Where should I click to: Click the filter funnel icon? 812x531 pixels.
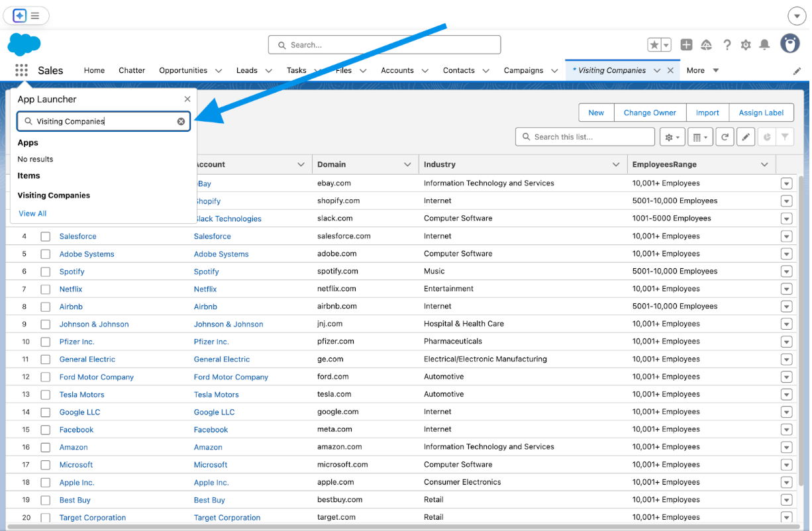tap(785, 137)
